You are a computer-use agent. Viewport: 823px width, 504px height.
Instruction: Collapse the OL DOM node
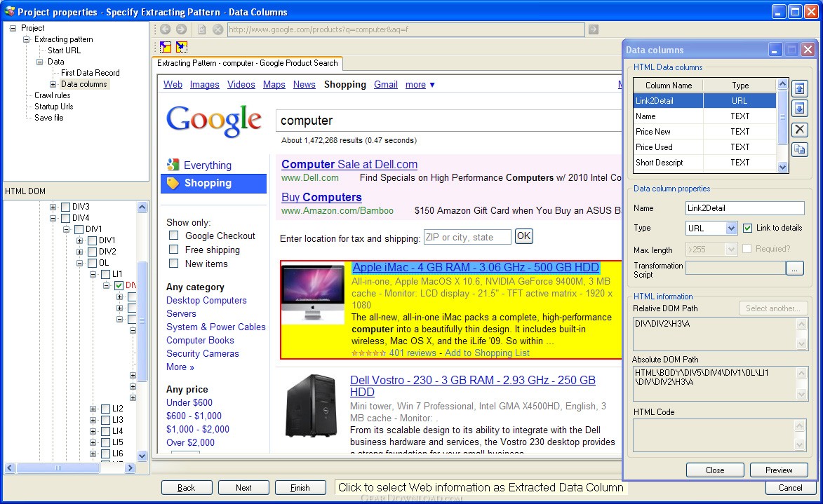80,263
